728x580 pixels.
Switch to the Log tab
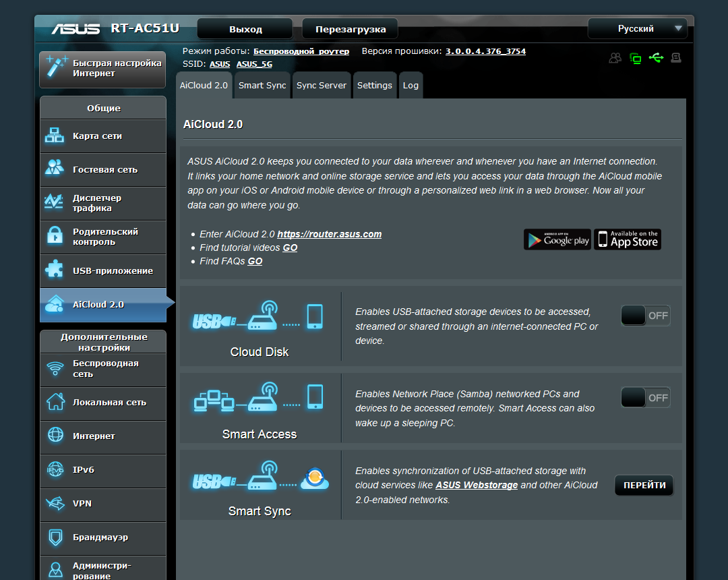tap(411, 86)
